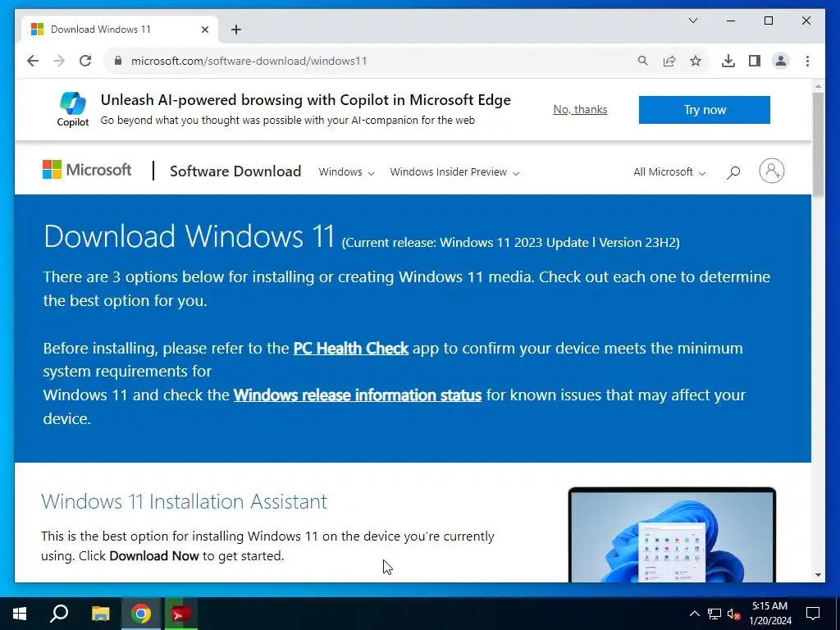Click the Copilot logo
This screenshot has width=840, height=630.
click(73, 109)
